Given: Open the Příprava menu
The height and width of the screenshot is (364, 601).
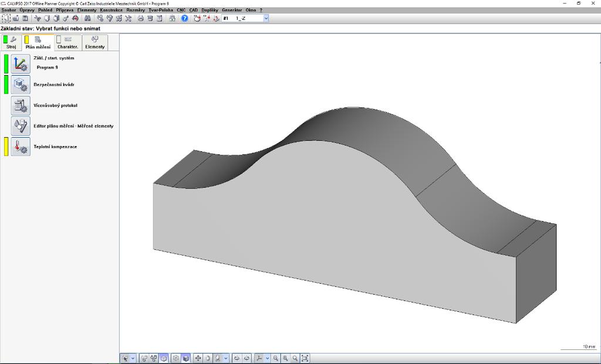Looking at the screenshot, I should (x=65, y=10).
